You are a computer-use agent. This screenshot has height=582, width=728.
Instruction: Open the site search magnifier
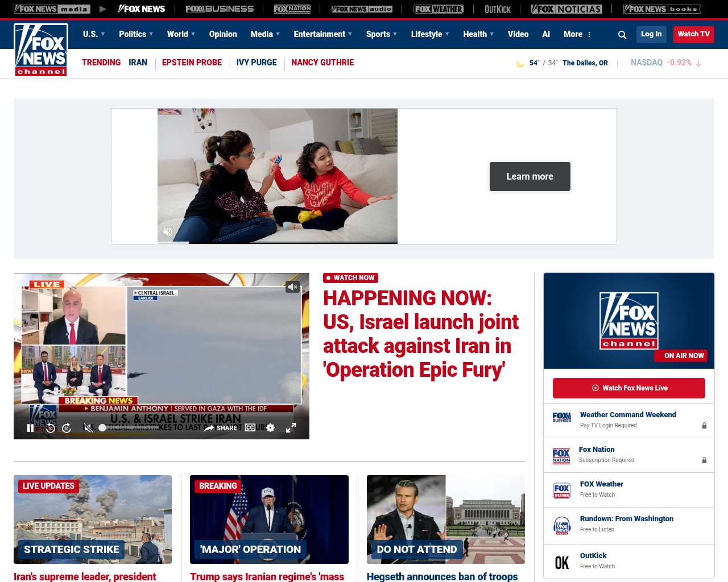pyautogui.click(x=622, y=35)
